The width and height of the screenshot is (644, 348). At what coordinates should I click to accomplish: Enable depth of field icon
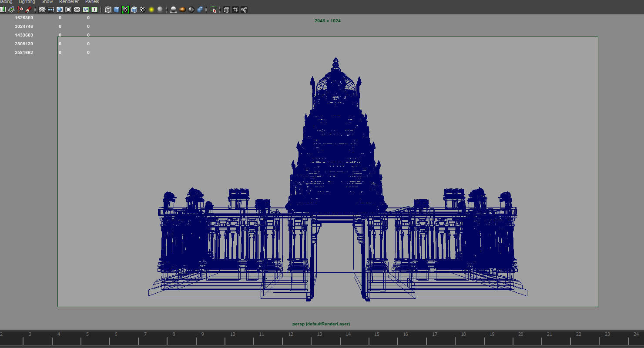pyautogui.click(x=200, y=10)
